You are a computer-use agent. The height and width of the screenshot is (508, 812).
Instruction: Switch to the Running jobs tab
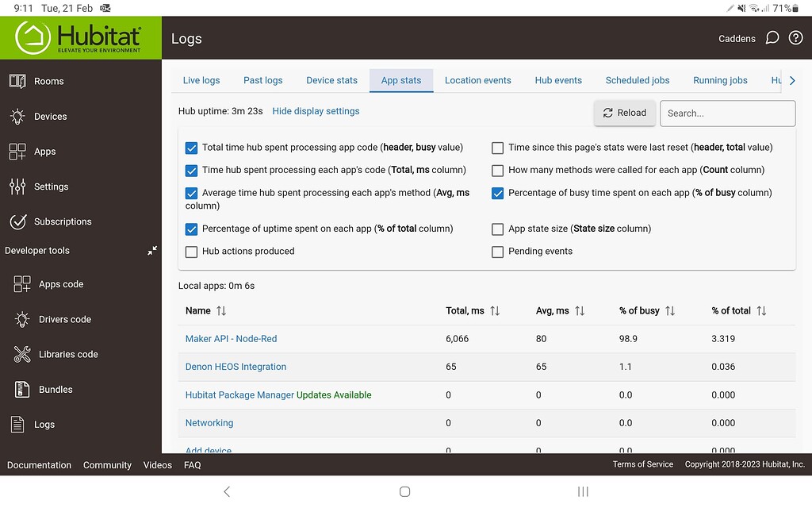[x=720, y=80]
